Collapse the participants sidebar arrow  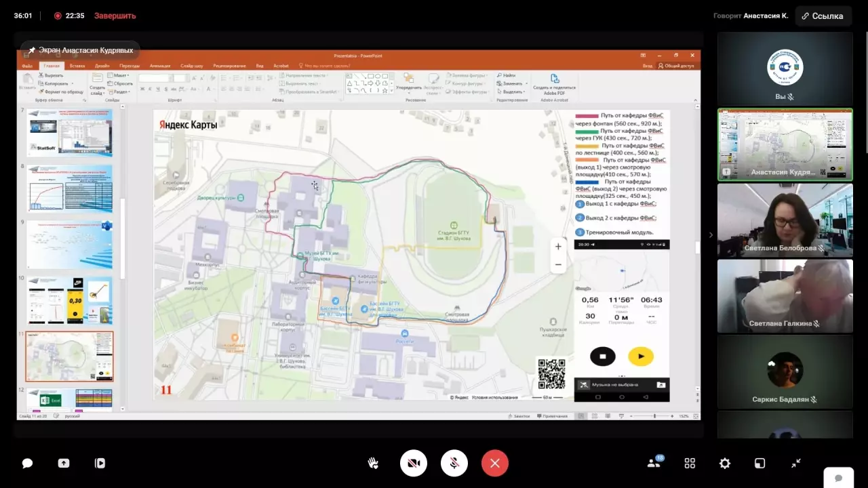(x=710, y=235)
